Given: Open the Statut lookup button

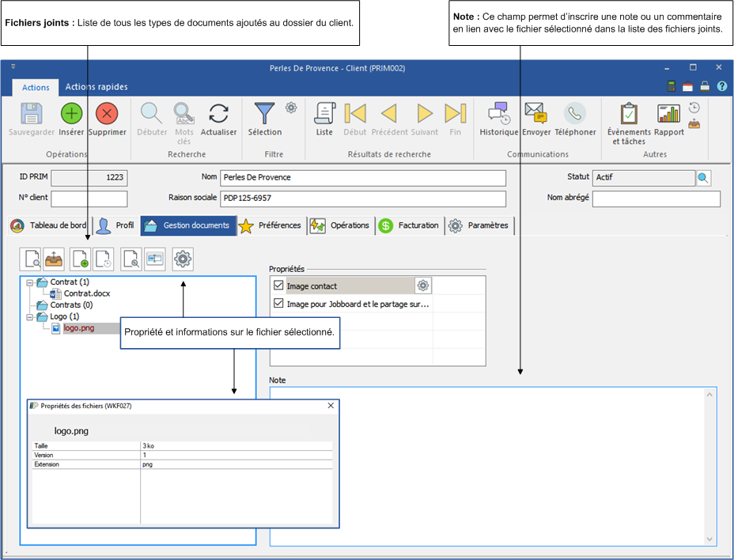Looking at the screenshot, I should [x=703, y=178].
